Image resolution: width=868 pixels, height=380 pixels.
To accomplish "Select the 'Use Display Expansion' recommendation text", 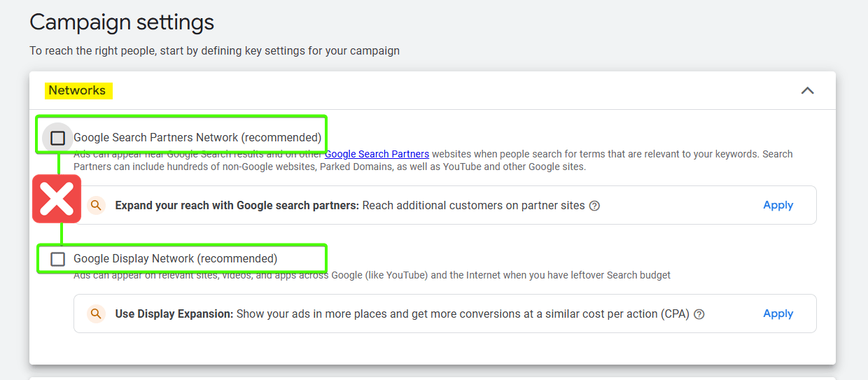I will coord(174,314).
